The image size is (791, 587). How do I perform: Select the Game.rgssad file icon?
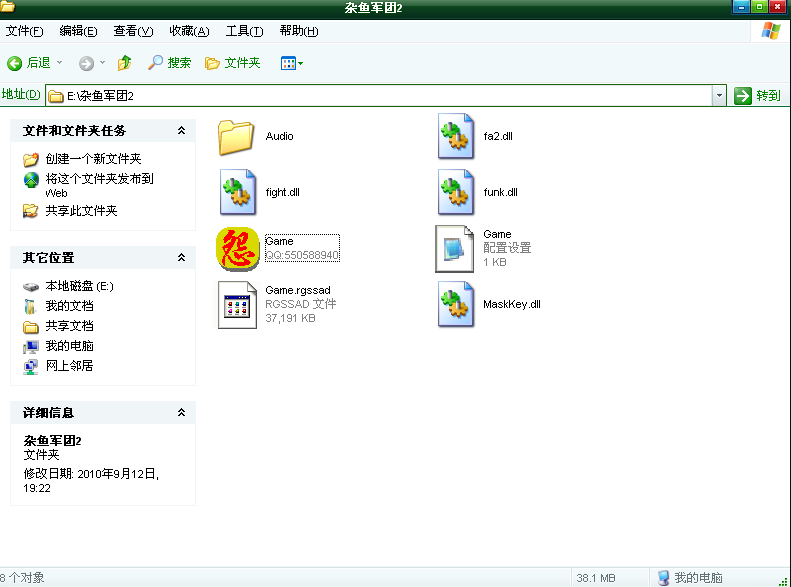[x=237, y=305]
